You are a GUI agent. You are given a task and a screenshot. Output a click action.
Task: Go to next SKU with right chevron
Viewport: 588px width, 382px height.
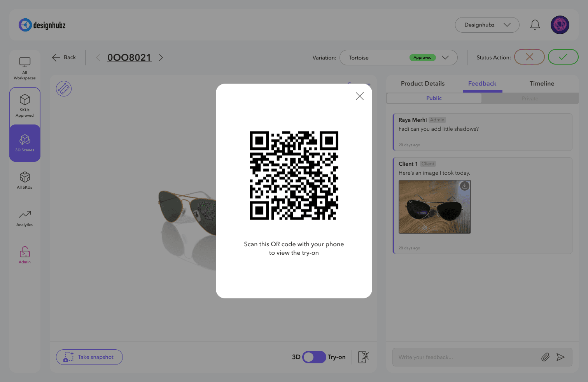[x=161, y=58]
